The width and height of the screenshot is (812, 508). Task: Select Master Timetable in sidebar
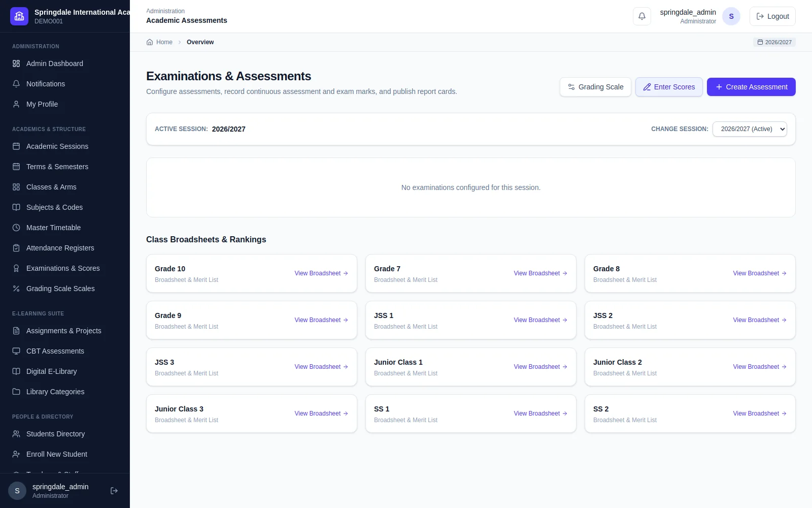click(x=65, y=228)
